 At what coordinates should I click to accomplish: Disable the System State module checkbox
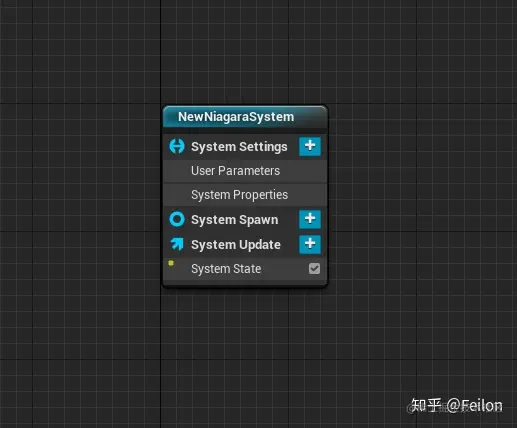point(314,268)
